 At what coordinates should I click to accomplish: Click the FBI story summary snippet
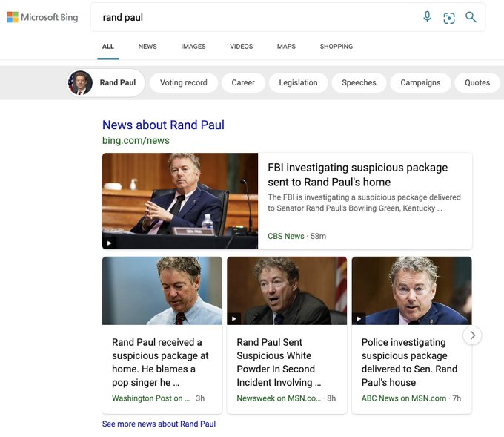(364, 203)
